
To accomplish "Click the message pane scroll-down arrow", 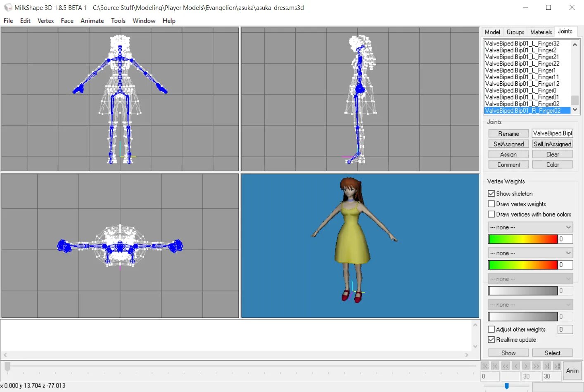I will pyautogui.click(x=475, y=346).
